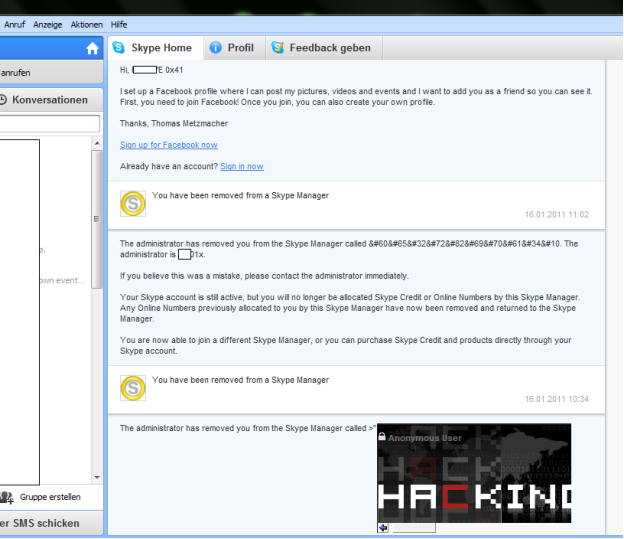This screenshot has width=624, height=539.
Task: Click the feedback icon on Feedback geben tab
Action: [277, 47]
